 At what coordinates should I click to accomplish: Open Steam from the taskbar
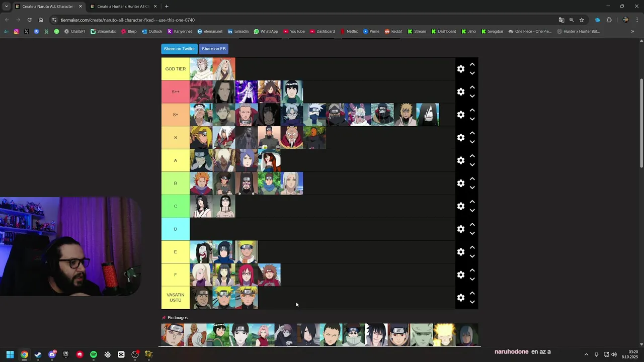(38, 354)
